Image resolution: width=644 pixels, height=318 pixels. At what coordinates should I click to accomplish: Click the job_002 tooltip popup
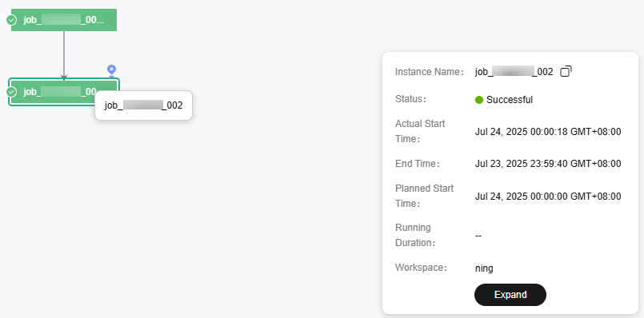[x=143, y=105]
